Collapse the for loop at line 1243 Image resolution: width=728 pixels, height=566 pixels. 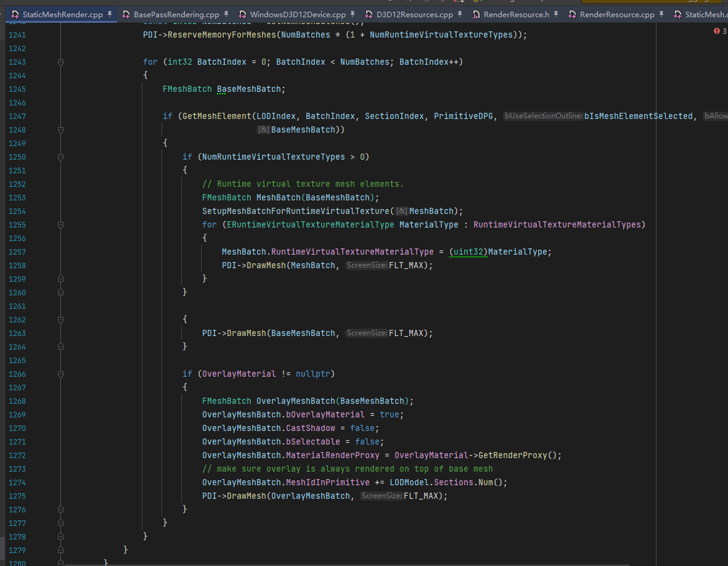(60, 62)
